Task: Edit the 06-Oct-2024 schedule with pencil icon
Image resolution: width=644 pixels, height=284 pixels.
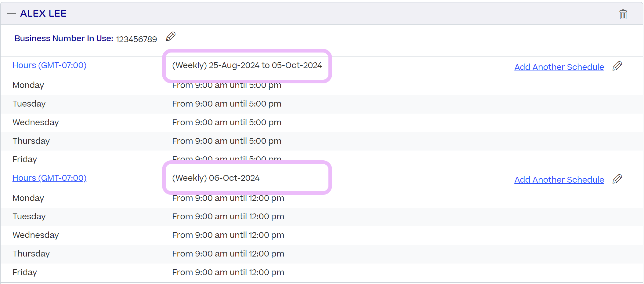Action: click(x=617, y=179)
